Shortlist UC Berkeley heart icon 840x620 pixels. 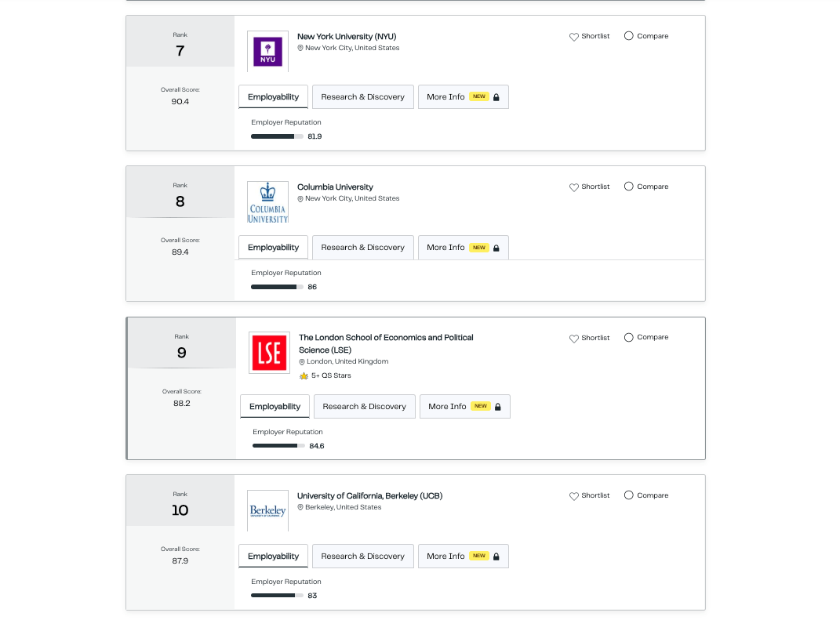coord(574,496)
